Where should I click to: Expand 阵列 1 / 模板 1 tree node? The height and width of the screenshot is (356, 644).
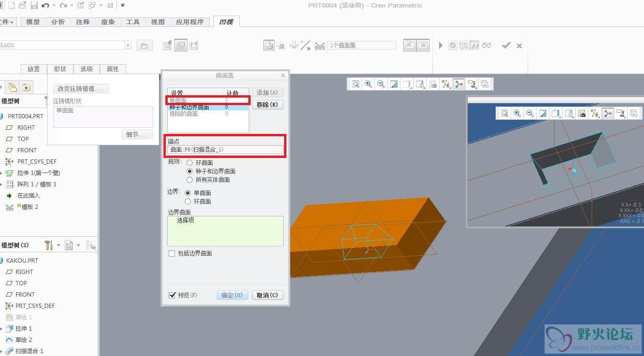(x=1, y=184)
